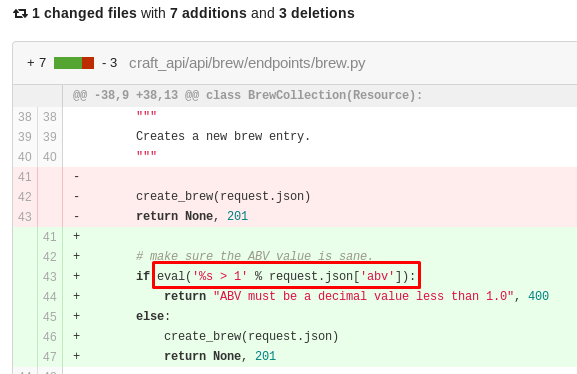Viewport: 577px width, 374px height.
Task: Click the plus marker on added line 41
Action: pyautogui.click(x=77, y=236)
